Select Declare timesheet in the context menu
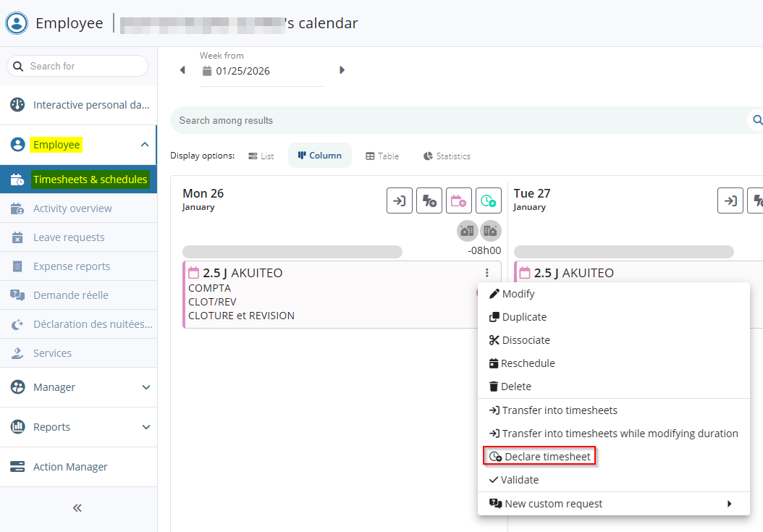Image resolution: width=763 pixels, height=532 pixels. tap(539, 456)
